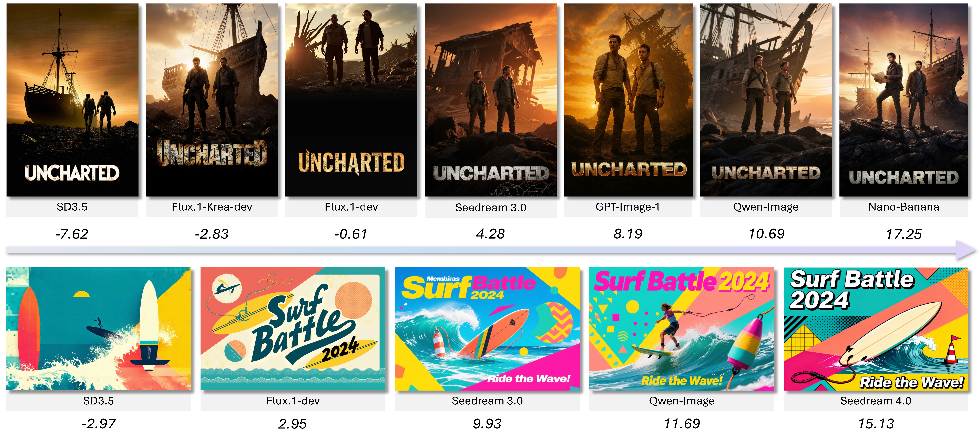Open the Seedream 4.0 Surf Battle banner
The width and height of the screenshot is (980, 433).
click(876, 329)
